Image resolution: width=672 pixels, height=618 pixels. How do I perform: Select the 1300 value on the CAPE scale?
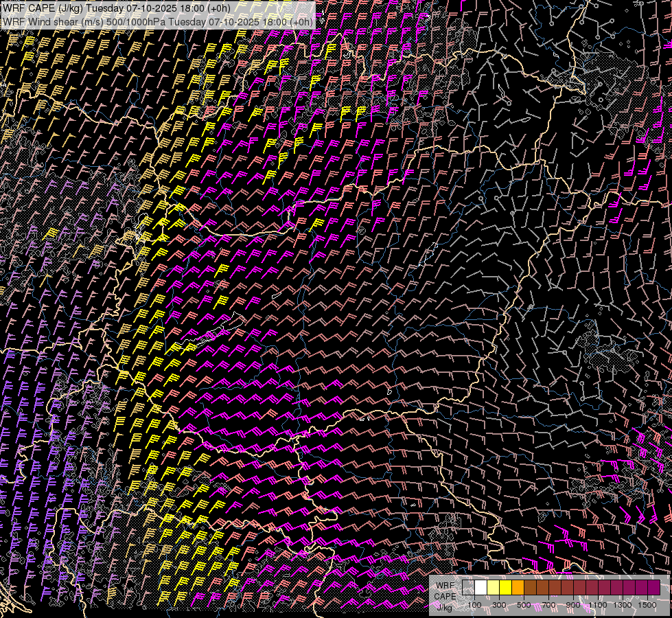pyautogui.click(x=623, y=605)
